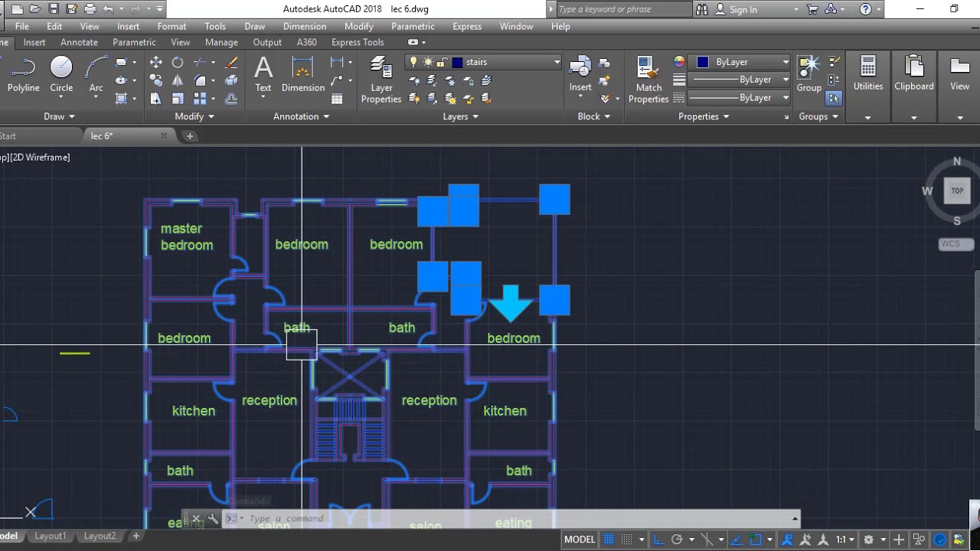The image size is (980, 551).
Task: Click the Offset tool icon
Action: click(x=231, y=99)
